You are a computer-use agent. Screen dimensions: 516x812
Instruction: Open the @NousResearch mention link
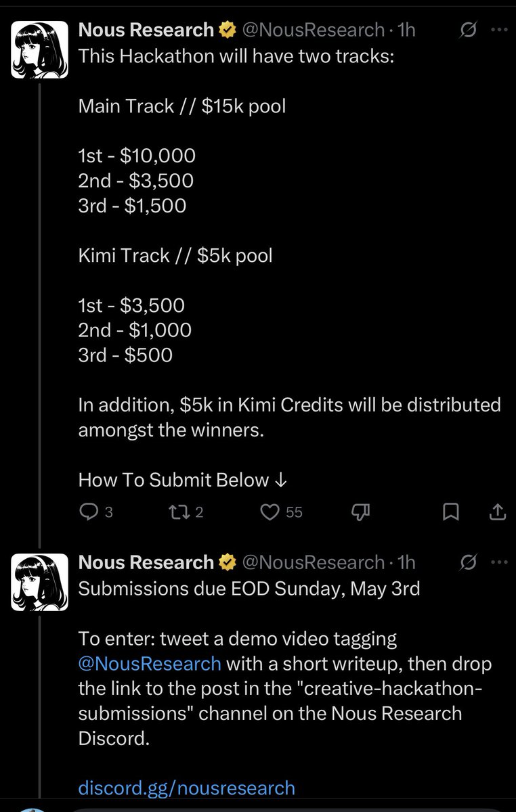150,663
